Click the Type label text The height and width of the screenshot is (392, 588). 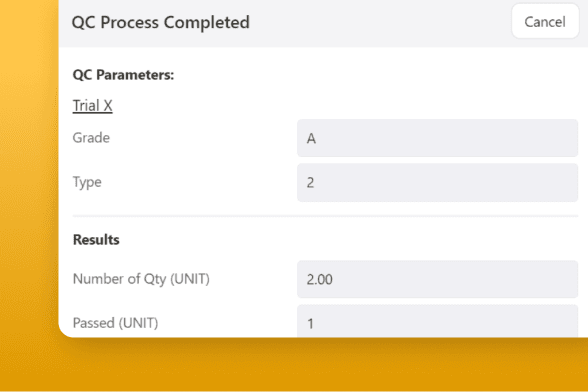87,182
